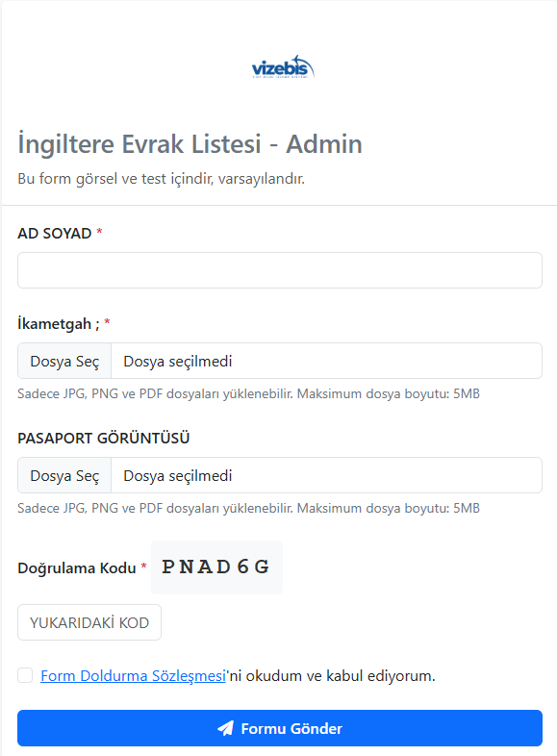This screenshot has height=756, width=557.
Task: Click the Vizebis logo at top
Action: pos(283,67)
